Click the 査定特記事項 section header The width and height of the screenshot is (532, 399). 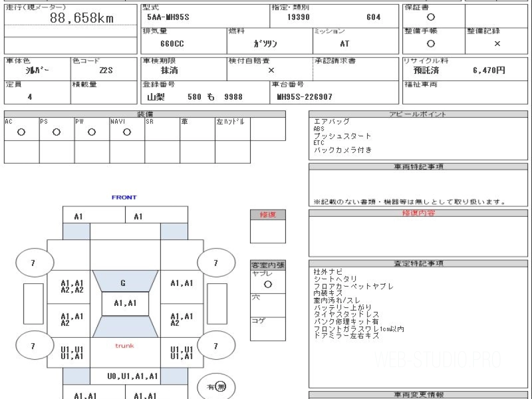[x=419, y=263]
